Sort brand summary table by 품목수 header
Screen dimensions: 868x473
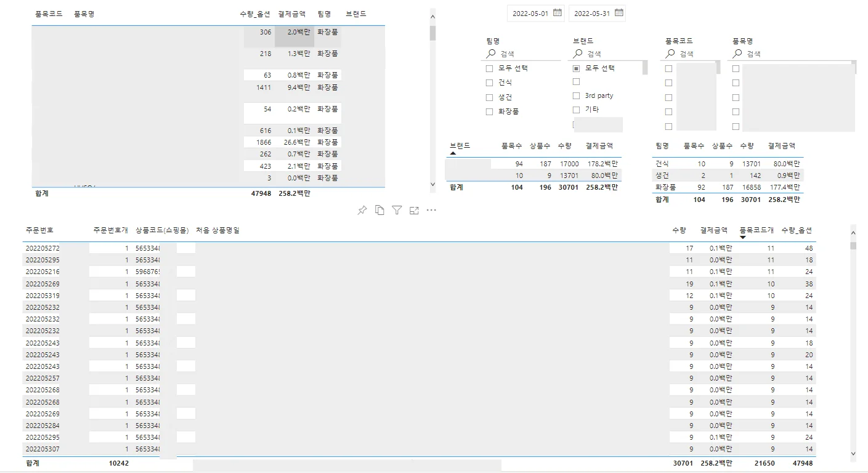pyautogui.click(x=512, y=146)
